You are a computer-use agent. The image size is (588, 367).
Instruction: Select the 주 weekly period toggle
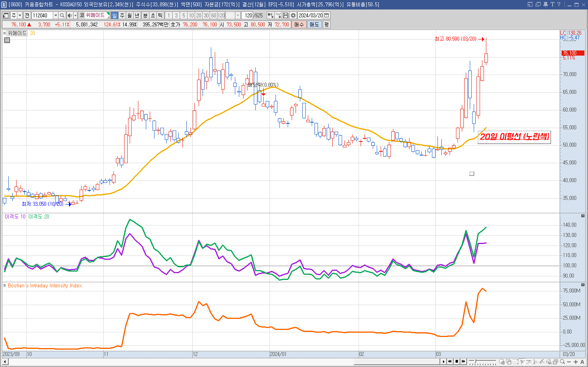122,15
